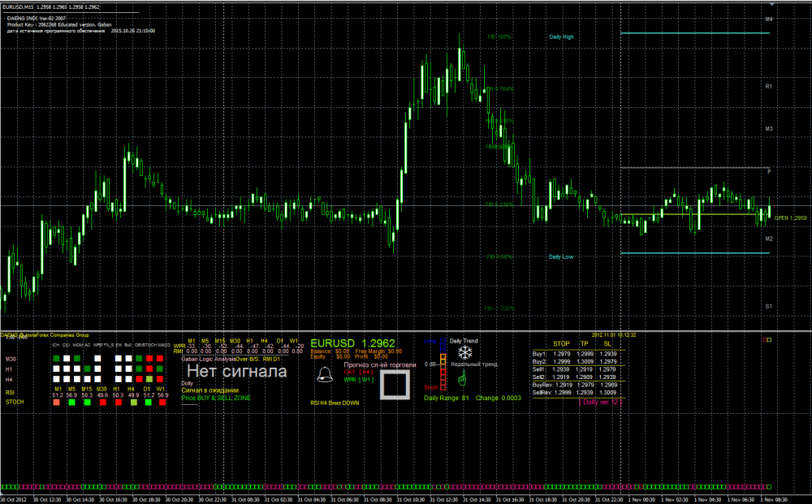Click the 'FIB 100%' label
The height and width of the screenshot is (504, 812).
click(499, 37)
